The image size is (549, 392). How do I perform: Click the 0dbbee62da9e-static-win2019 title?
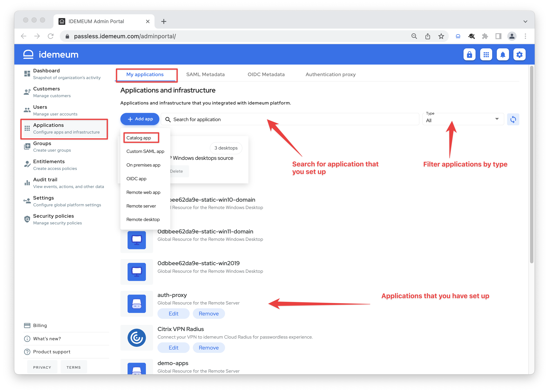pyautogui.click(x=199, y=263)
